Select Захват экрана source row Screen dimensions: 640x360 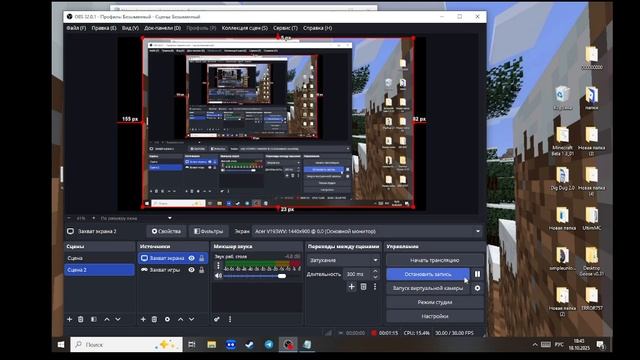173,258
